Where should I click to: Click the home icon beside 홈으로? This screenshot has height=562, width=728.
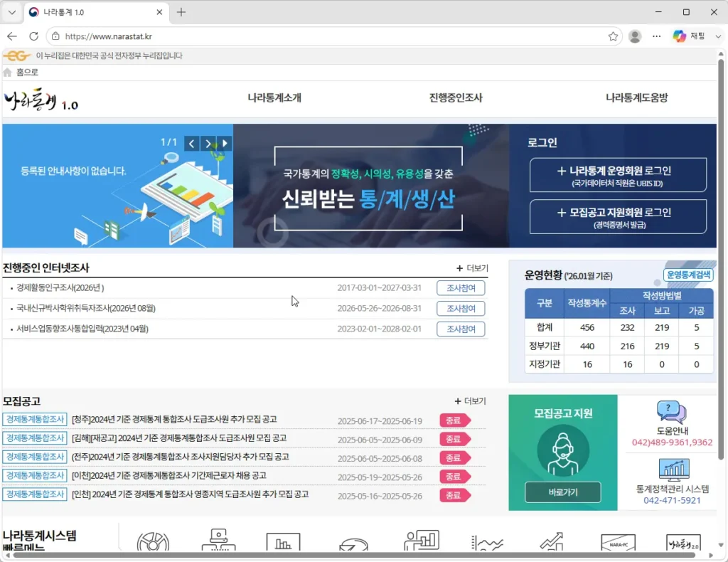point(7,72)
